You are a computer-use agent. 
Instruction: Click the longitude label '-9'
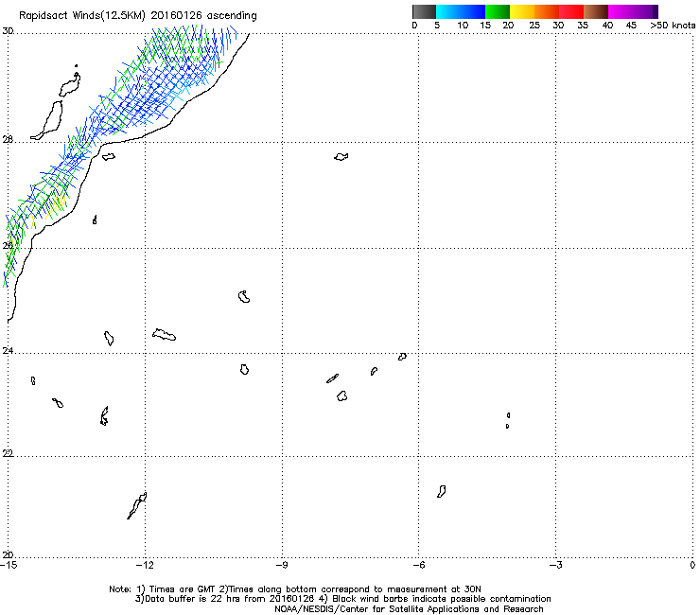click(x=282, y=566)
